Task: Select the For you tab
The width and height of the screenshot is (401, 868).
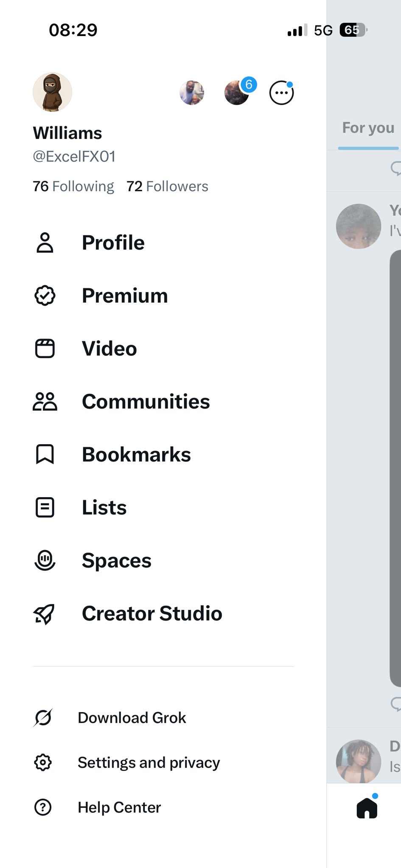Action: [368, 128]
